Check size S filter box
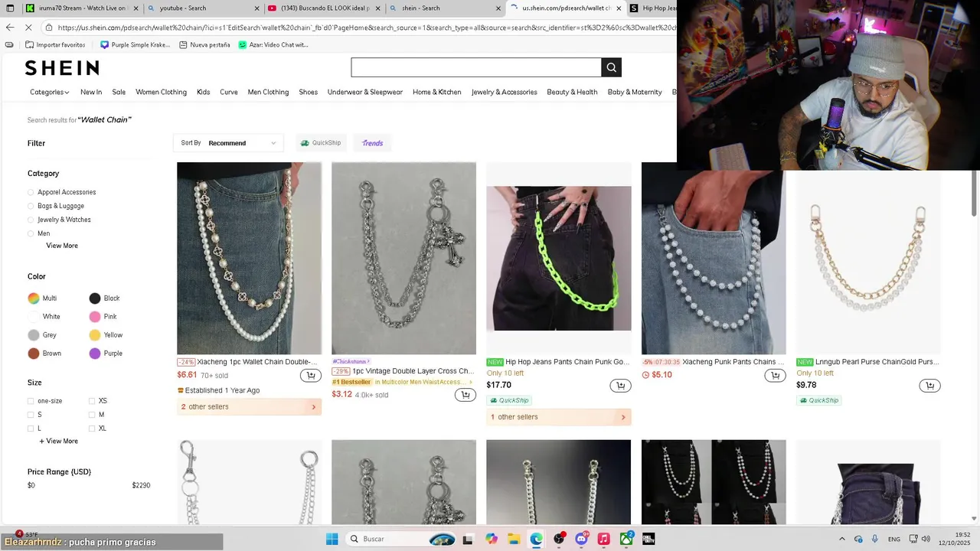Screen dimensions: 980x551 [31, 415]
